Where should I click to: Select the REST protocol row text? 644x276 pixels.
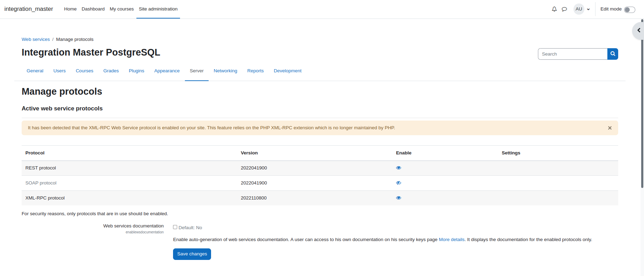coord(40,168)
